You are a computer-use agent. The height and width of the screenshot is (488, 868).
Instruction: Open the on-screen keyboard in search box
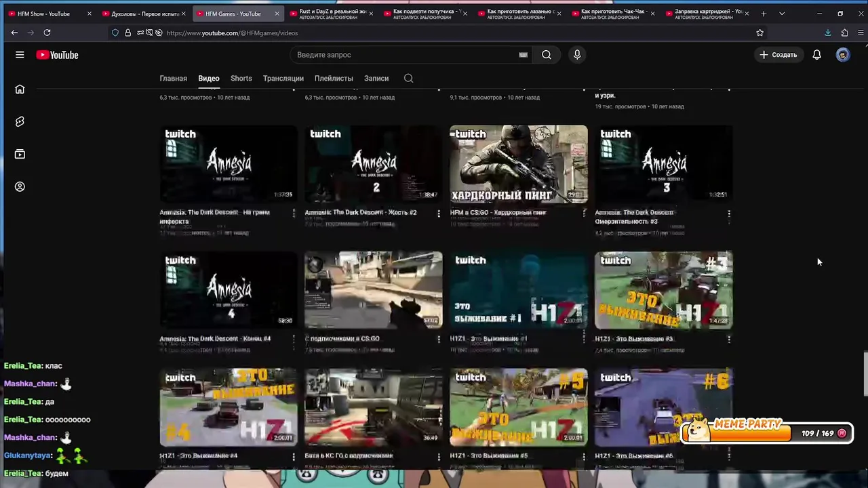point(523,55)
